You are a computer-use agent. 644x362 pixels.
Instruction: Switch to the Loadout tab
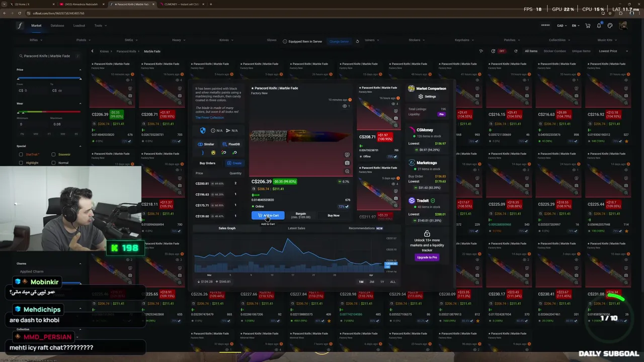(x=79, y=26)
